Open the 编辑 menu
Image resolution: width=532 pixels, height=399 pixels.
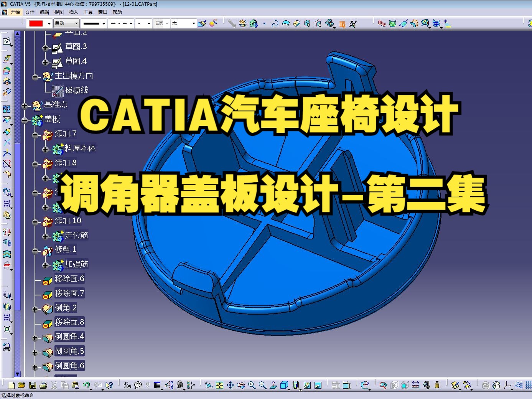(44, 12)
